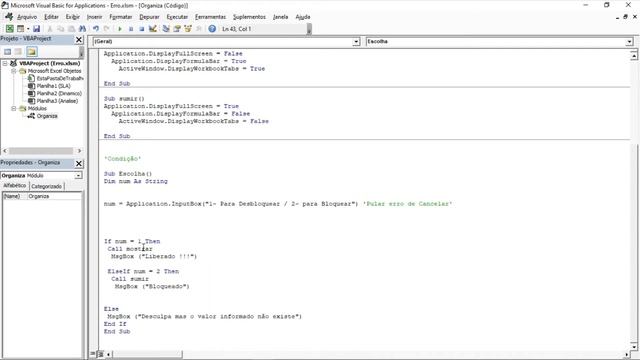Click the View Code icon in Project panel
Image resolution: width=640 pixels, height=360 pixels.
pos(7,51)
